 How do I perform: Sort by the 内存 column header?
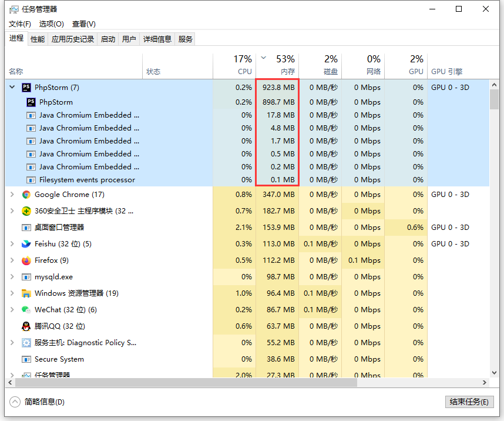(277, 66)
